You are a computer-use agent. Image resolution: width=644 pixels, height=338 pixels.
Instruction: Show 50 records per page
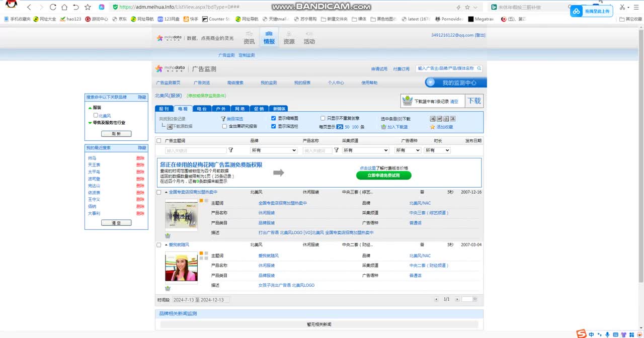coord(347,127)
